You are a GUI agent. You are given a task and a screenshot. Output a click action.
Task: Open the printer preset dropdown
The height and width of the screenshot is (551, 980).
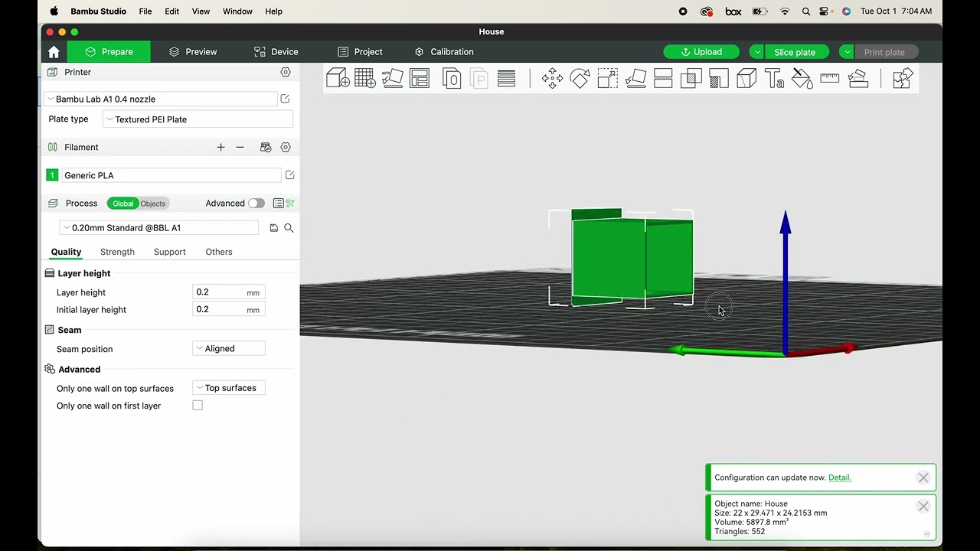pos(160,99)
